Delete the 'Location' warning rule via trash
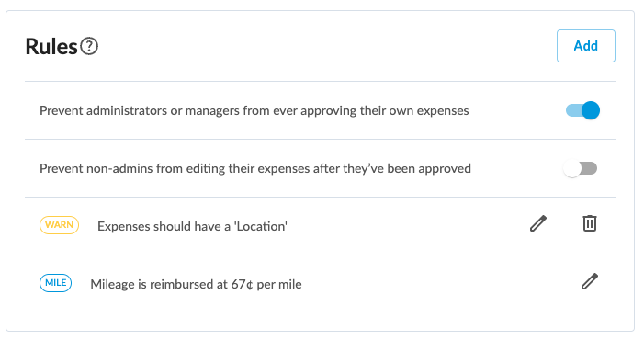 590,223
